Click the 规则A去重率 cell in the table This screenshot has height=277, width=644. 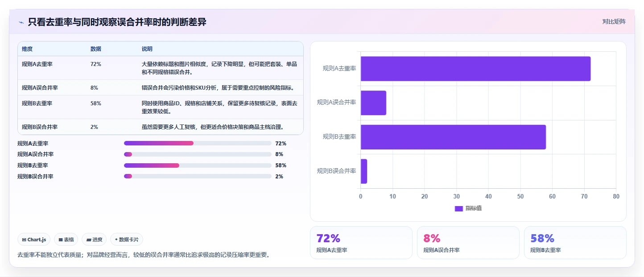(x=37, y=64)
